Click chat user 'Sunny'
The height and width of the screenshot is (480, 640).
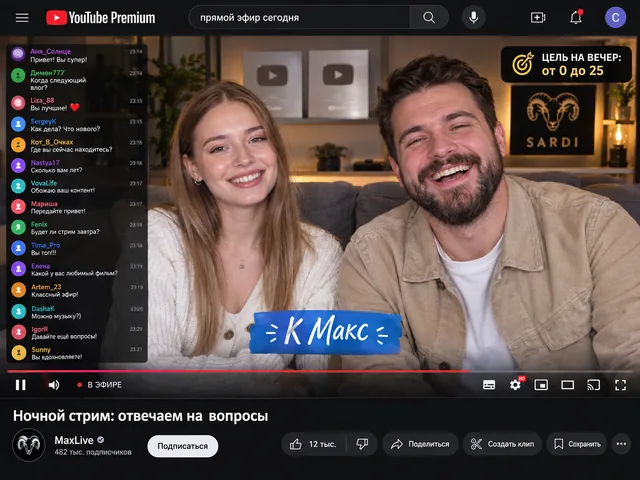(41, 349)
